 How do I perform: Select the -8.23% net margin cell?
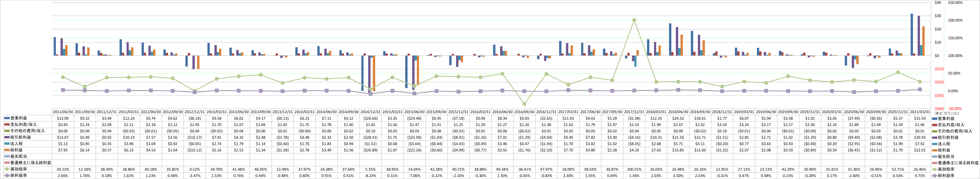(371, 175)
